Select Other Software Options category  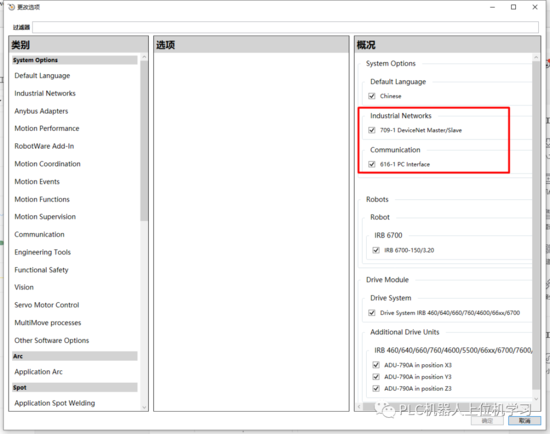pyautogui.click(x=52, y=340)
